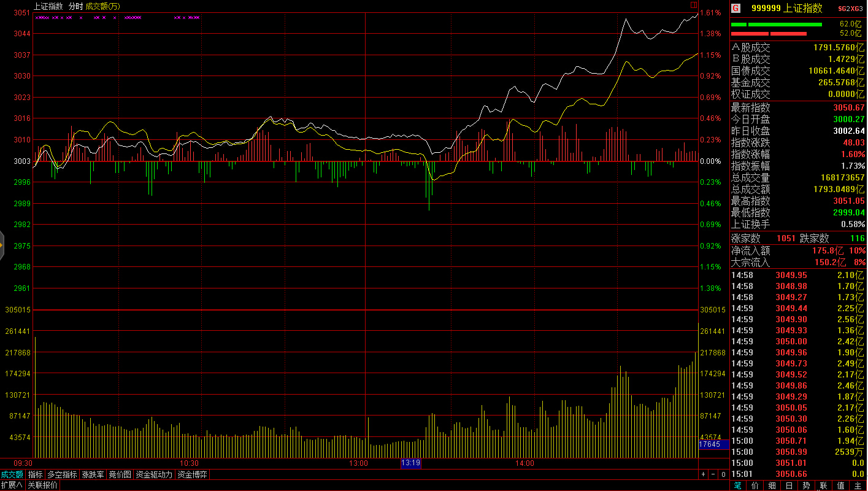Click the 0 reset button near plus/minus
Screen dimensions: 868x491
723,474
